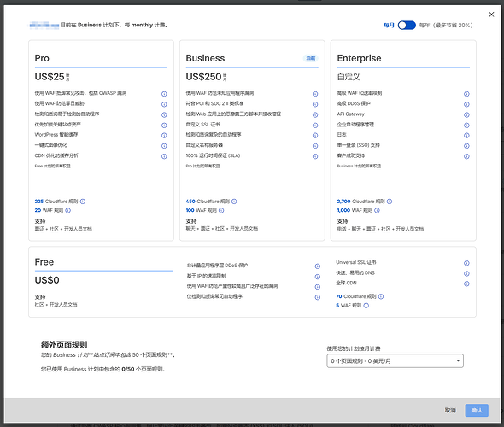Click '2,700 Cloudflare' rules text
504x427 pixels.
[x=360, y=202]
